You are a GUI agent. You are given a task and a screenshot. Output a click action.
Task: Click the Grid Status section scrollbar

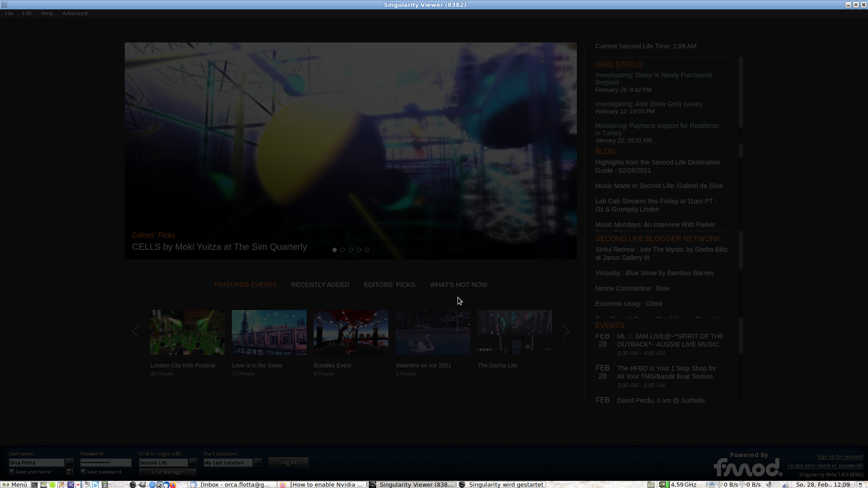(x=741, y=93)
